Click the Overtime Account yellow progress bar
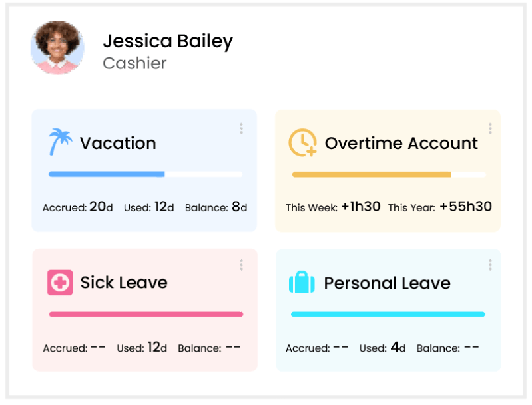The width and height of the screenshot is (532, 405). click(x=389, y=175)
